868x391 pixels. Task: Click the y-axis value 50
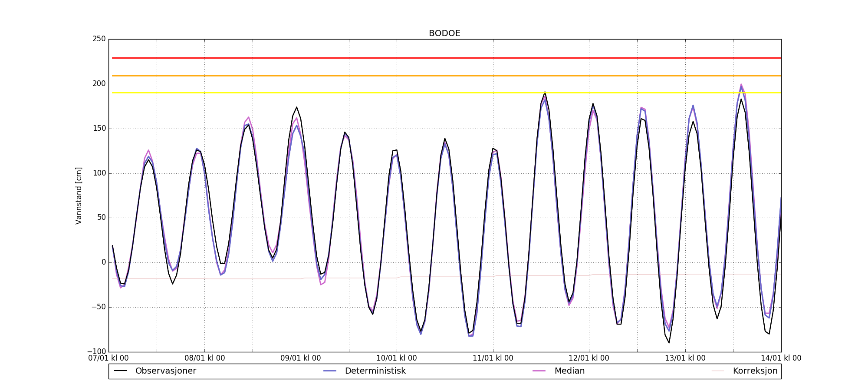click(x=101, y=218)
